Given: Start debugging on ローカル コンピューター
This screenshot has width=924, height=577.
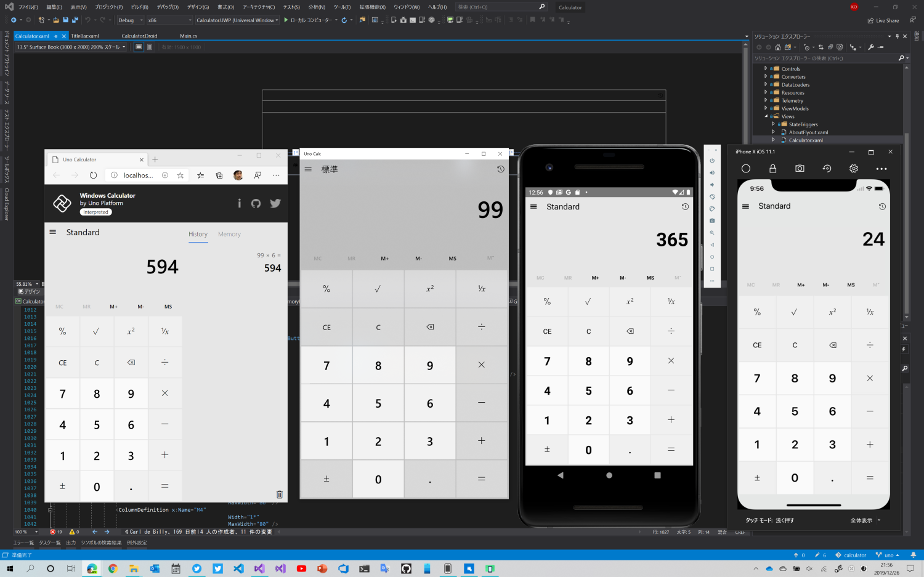Looking at the screenshot, I should click(305, 20).
